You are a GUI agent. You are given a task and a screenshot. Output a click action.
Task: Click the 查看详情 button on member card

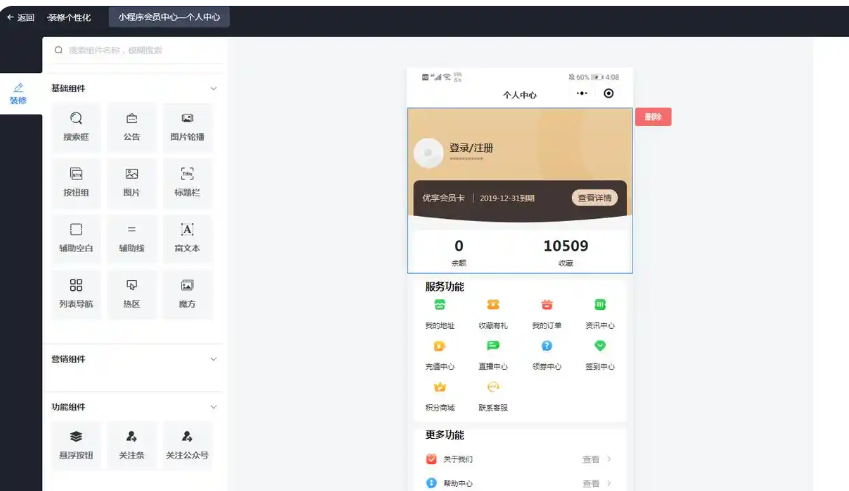click(595, 198)
